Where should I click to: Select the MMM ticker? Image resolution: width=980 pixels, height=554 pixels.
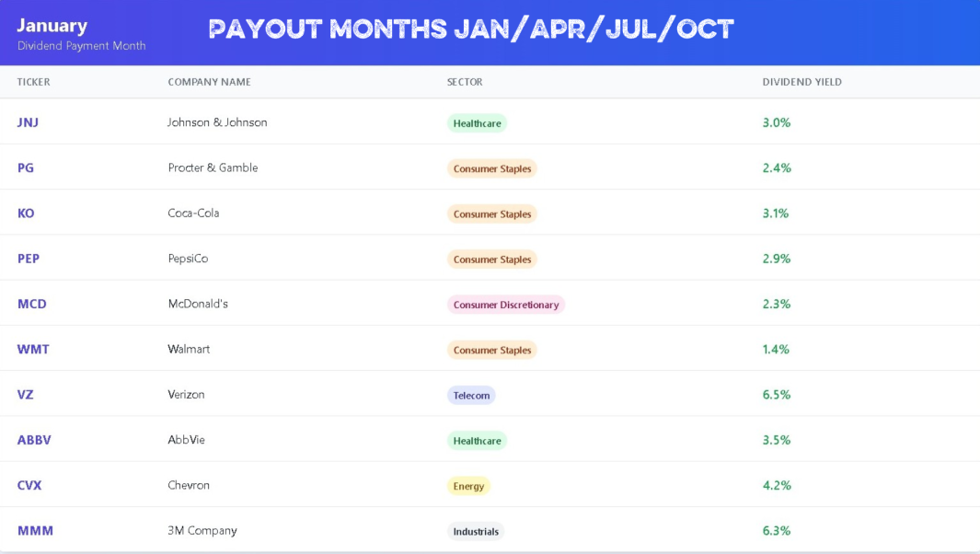(x=35, y=530)
